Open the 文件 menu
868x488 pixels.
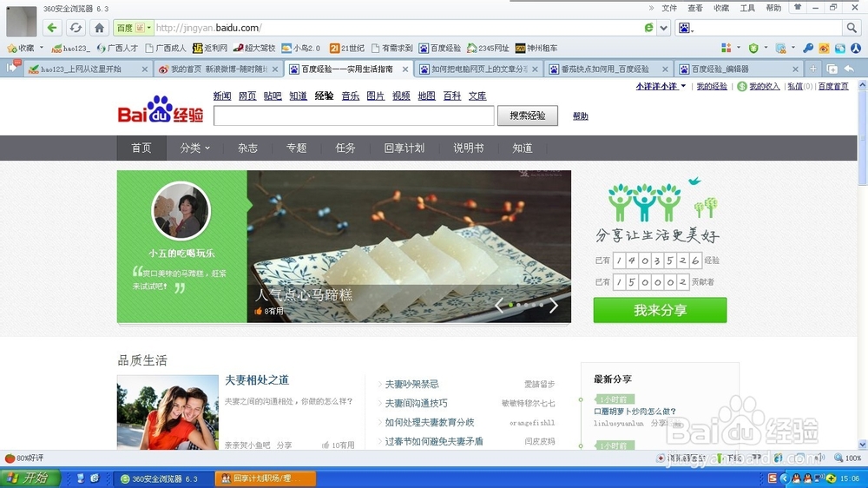(x=669, y=8)
